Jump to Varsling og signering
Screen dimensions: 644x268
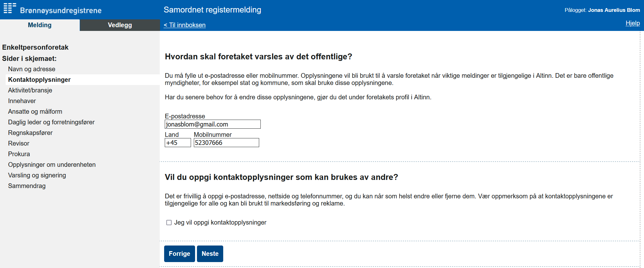[x=37, y=175]
